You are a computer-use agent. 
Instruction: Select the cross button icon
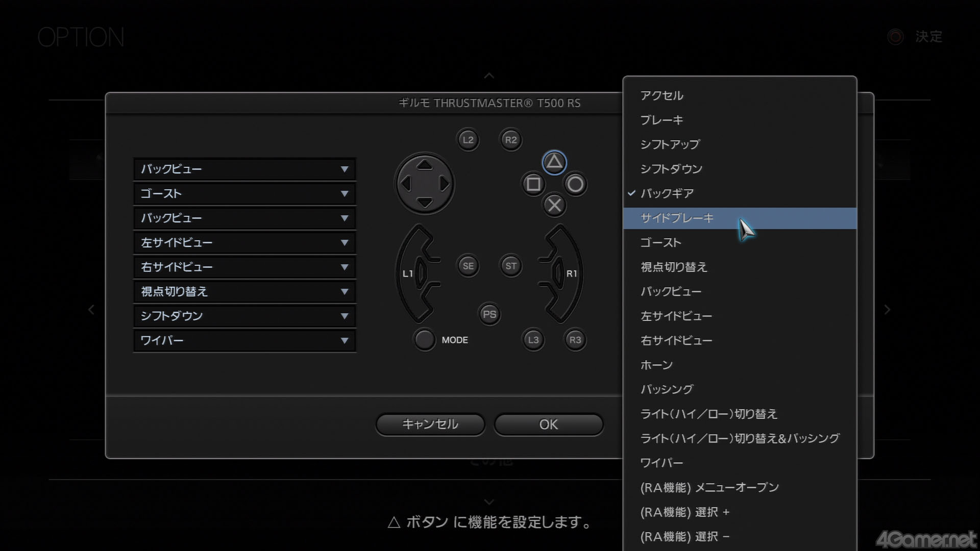(x=554, y=205)
